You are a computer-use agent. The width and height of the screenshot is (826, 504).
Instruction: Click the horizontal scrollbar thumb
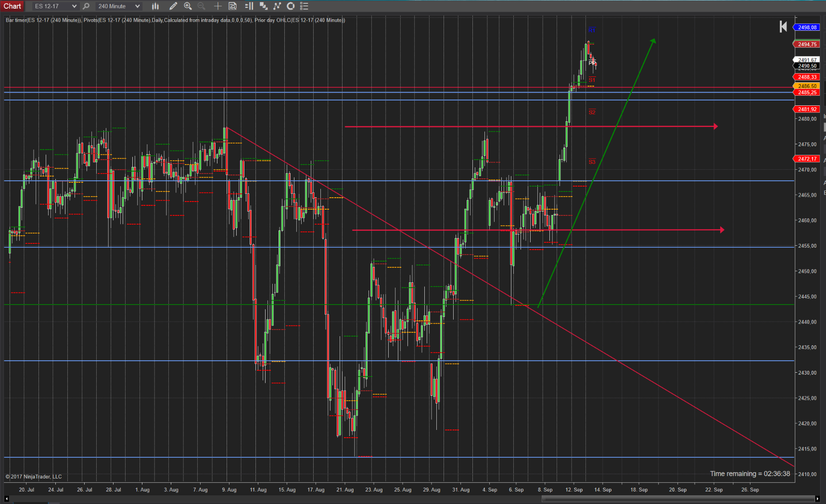point(678,499)
